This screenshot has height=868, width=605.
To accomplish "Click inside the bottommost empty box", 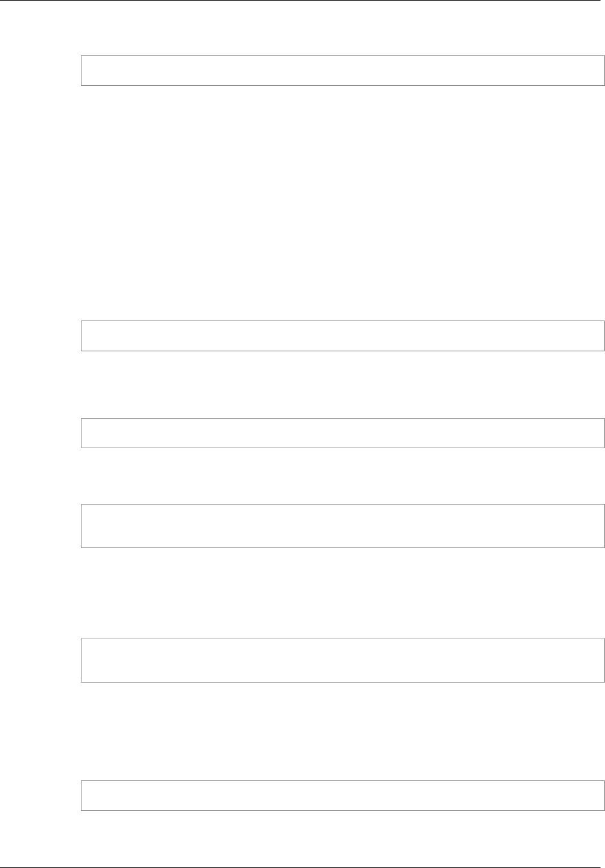I will pos(343,795).
